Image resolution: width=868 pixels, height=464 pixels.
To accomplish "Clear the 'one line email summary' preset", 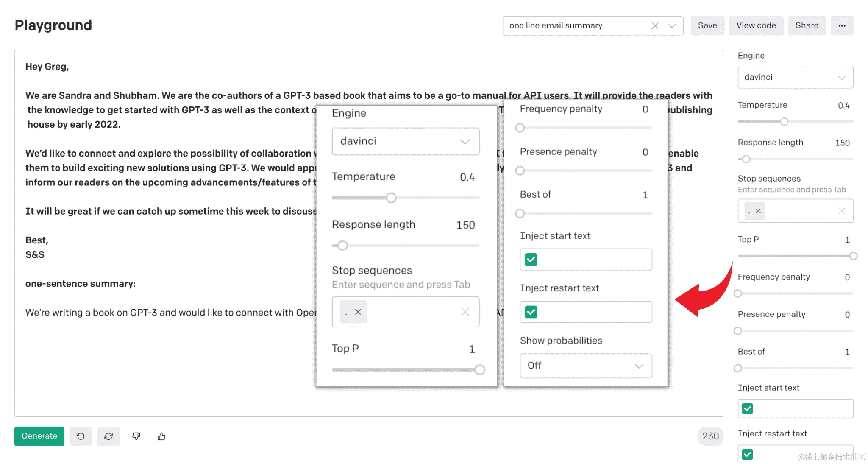I will pos(655,26).
